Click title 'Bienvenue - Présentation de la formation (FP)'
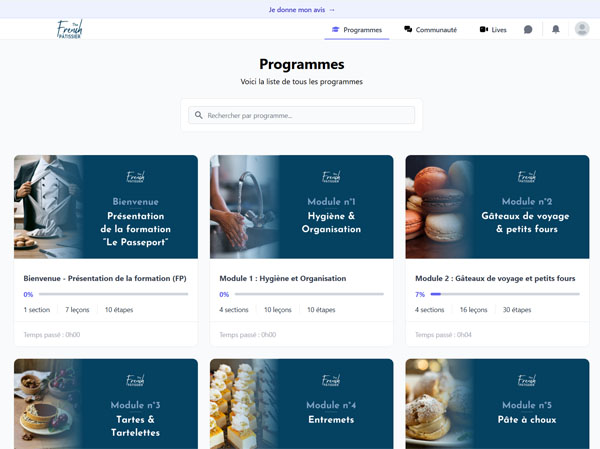600x449 pixels. tap(105, 278)
